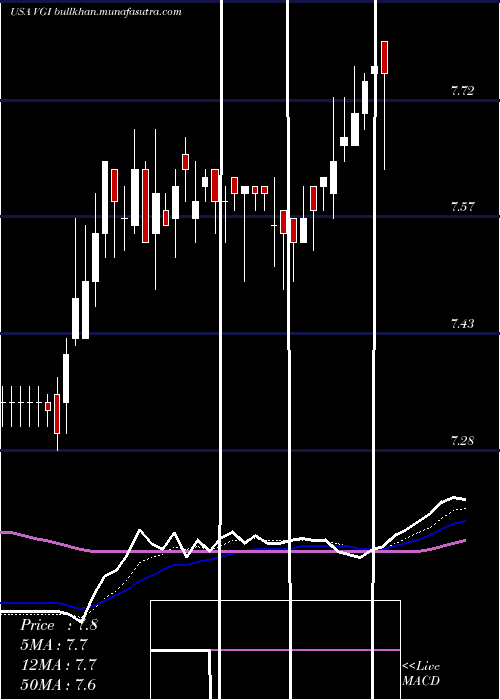Click the '12MA : 7.7' readout
The image size is (500, 700).
pos(59,665)
